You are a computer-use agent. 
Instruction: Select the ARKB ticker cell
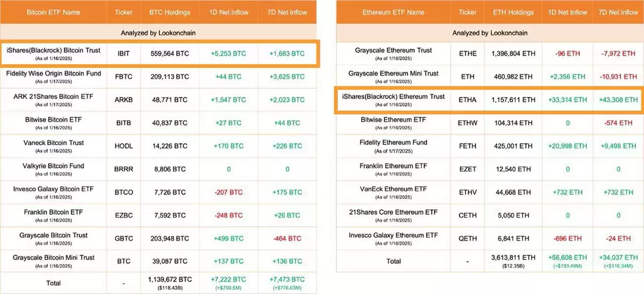(124, 100)
